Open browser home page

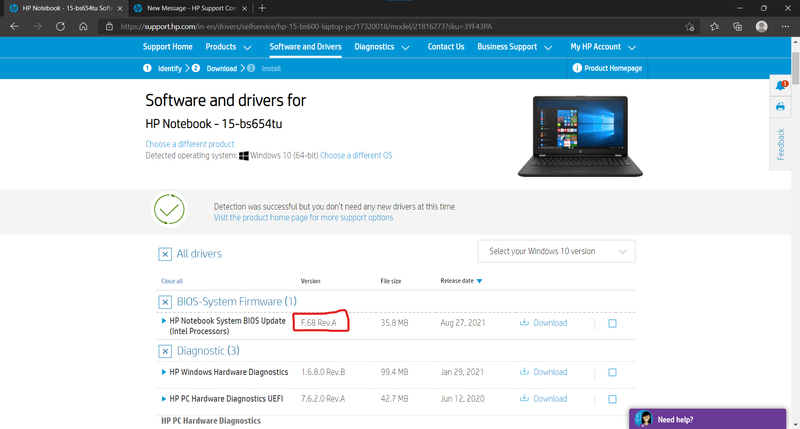click(x=83, y=27)
